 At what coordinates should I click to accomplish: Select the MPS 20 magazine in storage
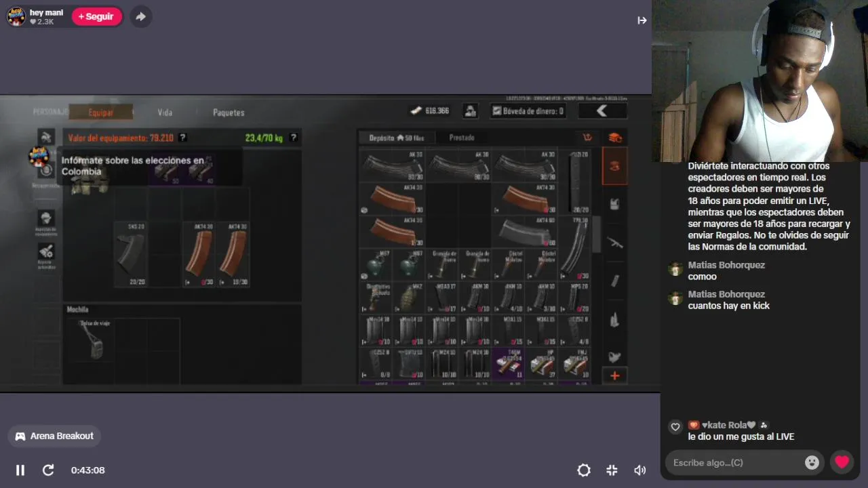point(576,297)
